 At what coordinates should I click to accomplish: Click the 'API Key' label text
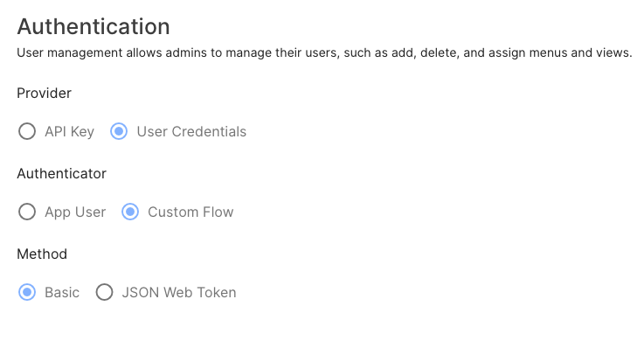point(69,132)
